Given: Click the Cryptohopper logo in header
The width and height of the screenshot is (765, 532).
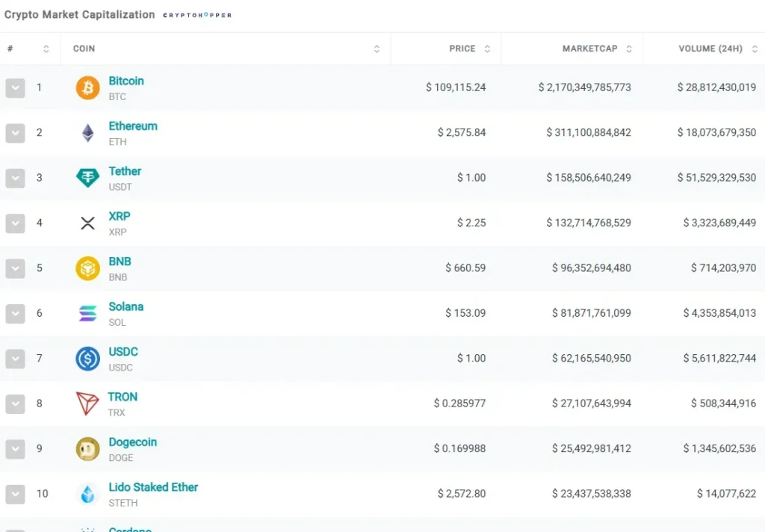Looking at the screenshot, I should [197, 15].
